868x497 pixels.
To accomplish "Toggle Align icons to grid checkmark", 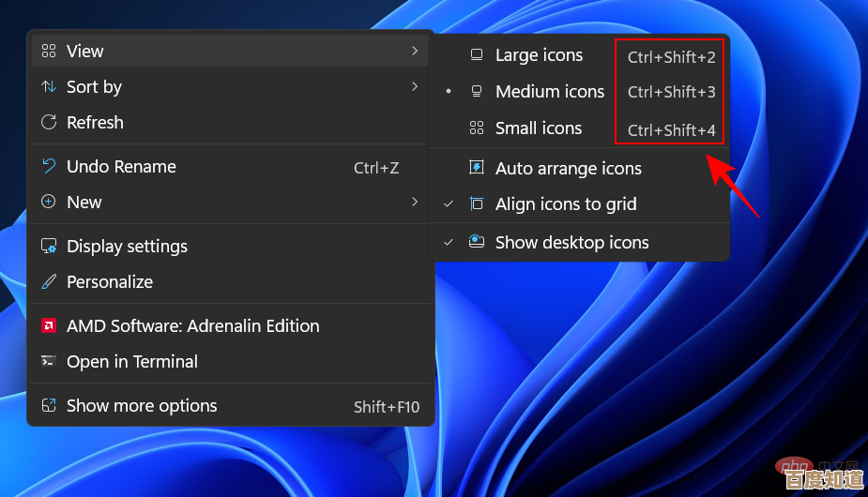I will (449, 204).
